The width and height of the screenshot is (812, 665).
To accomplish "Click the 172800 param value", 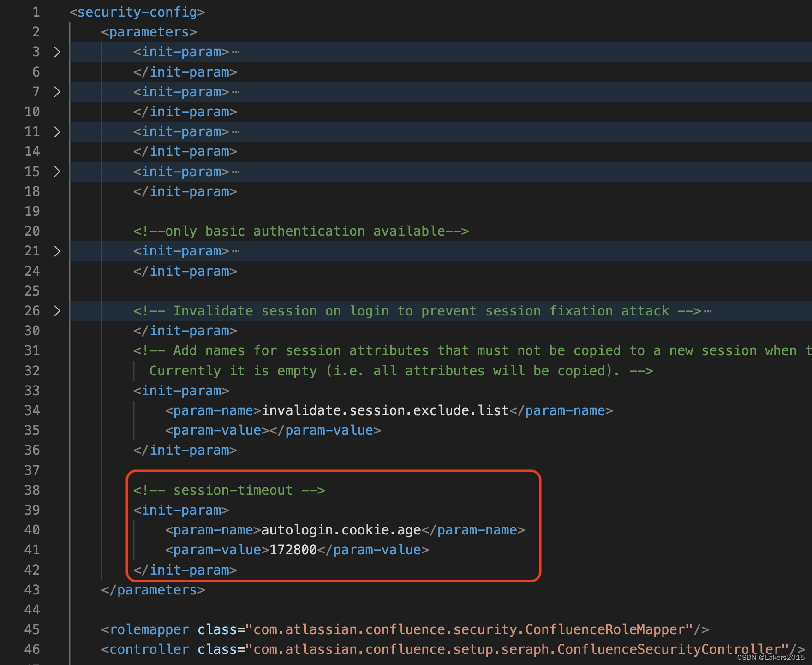I will tap(293, 550).
